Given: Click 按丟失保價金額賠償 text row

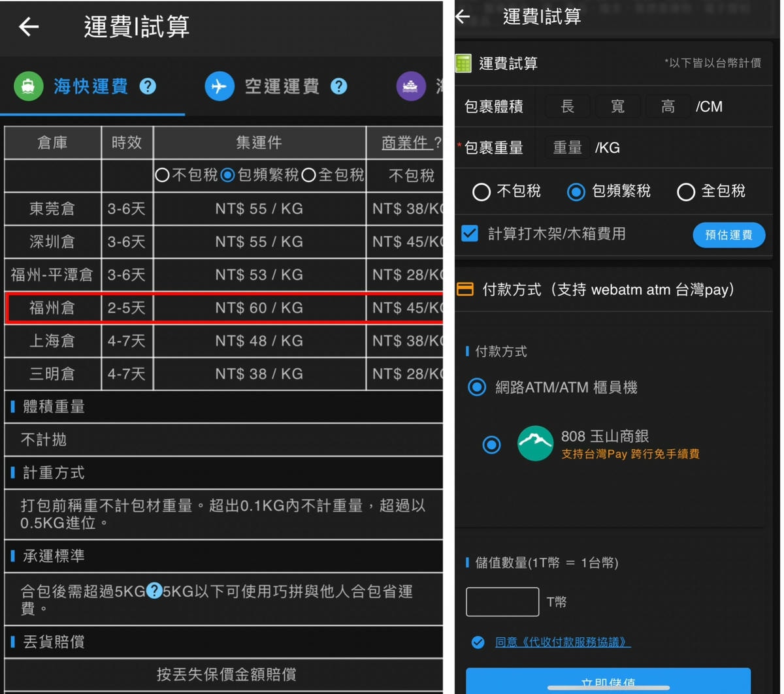Looking at the screenshot, I should (226, 674).
